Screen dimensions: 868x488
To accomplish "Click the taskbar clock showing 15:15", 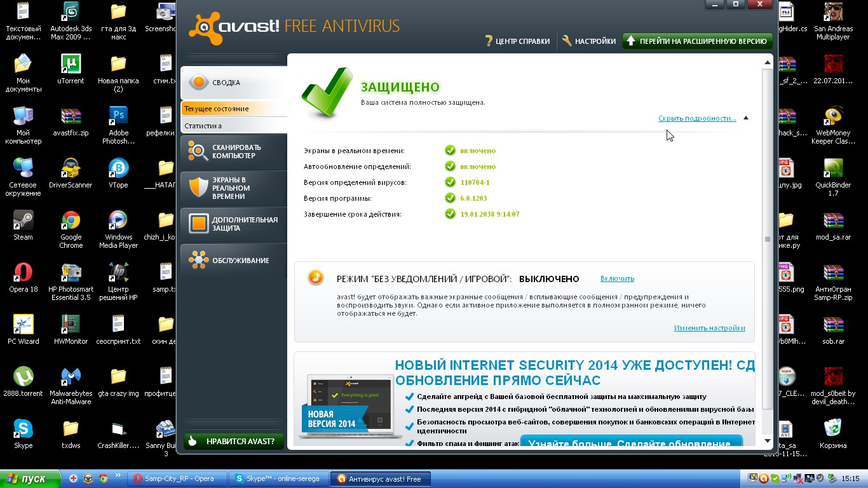I will coord(850,478).
